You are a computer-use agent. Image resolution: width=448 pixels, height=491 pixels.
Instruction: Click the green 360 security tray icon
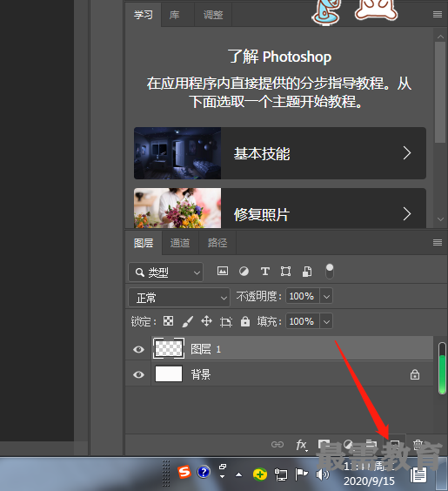click(x=260, y=474)
